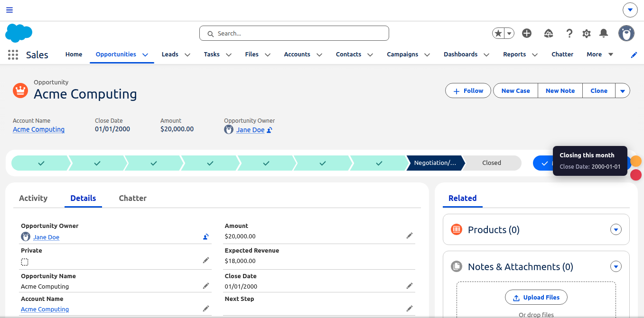
Task: Click the edit pencil beside Close Date
Action: click(410, 285)
